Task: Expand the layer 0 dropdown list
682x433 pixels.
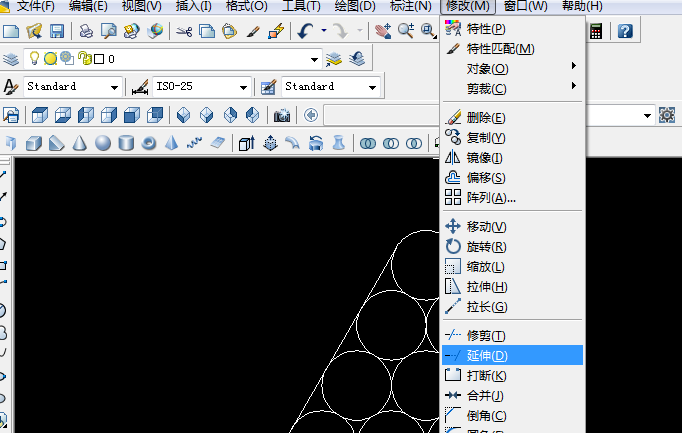Action: 314,60
